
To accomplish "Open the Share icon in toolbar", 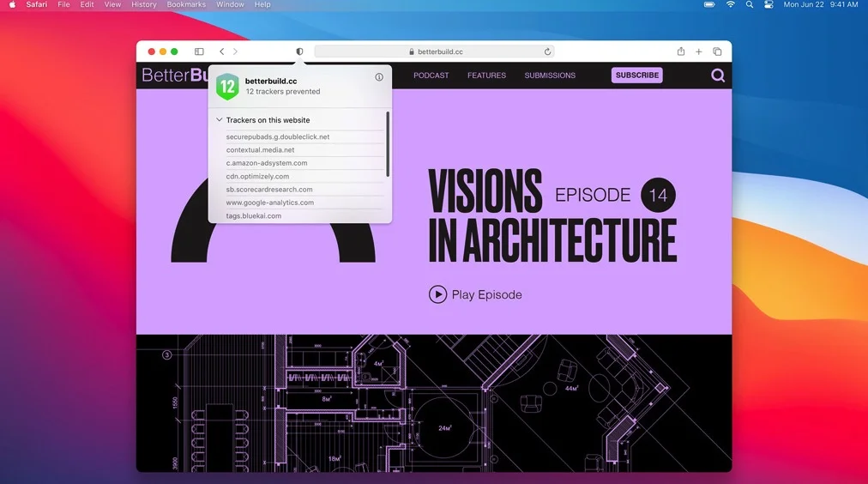I will [x=681, y=51].
